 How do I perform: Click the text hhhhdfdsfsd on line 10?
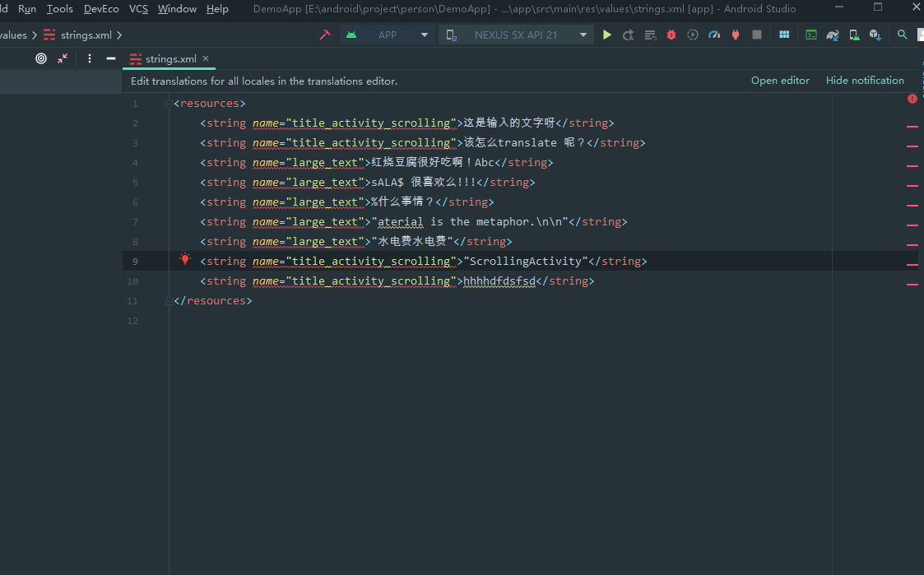point(499,281)
